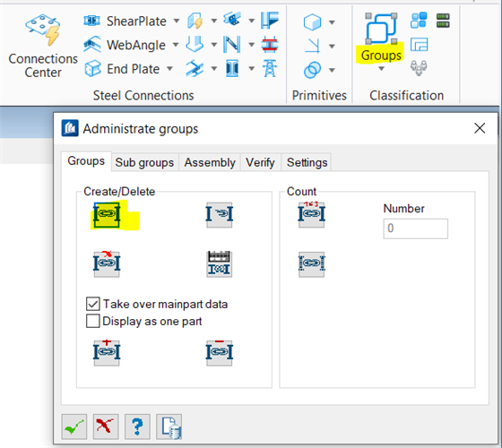The image size is (502, 448).
Task: Switch to the Sub groups tab
Action: click(x=144, y=162)
